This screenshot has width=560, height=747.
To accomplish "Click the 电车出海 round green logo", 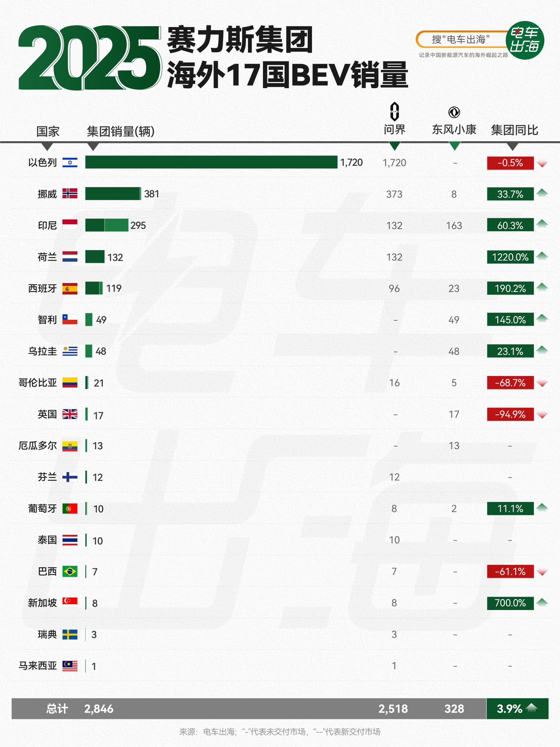I will click(525, 40).
